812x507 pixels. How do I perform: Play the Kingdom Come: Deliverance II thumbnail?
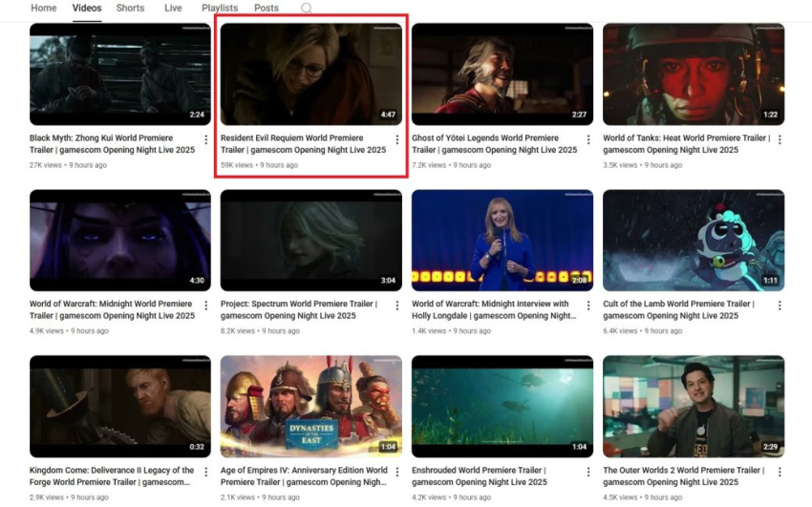[119, 406]
